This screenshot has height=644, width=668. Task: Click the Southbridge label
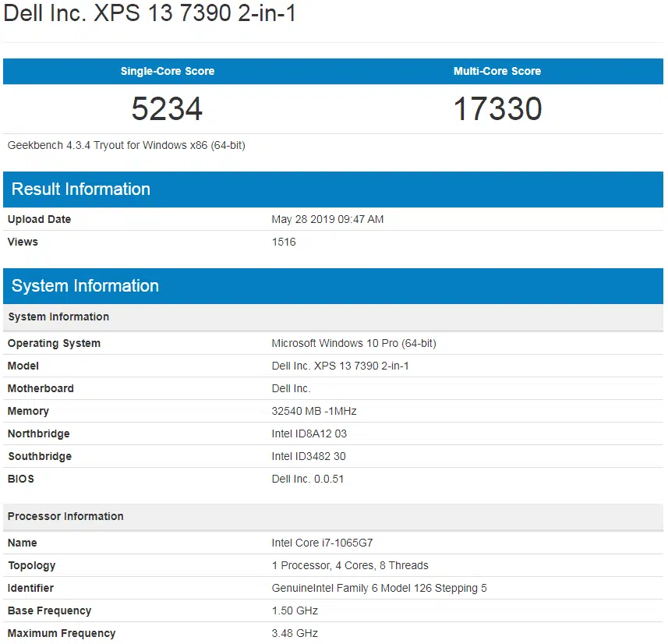[40, 456]
